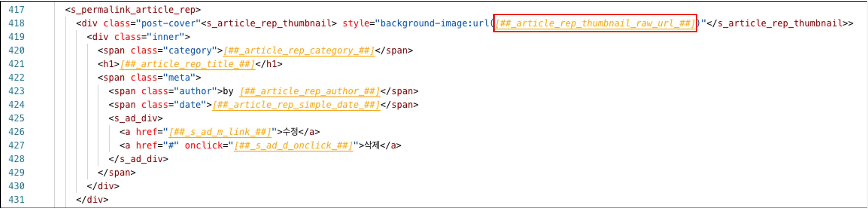
Task: Click the highlighted article_rep_thumbnail_raw_url variable
Action: click(x=595, y=23)
